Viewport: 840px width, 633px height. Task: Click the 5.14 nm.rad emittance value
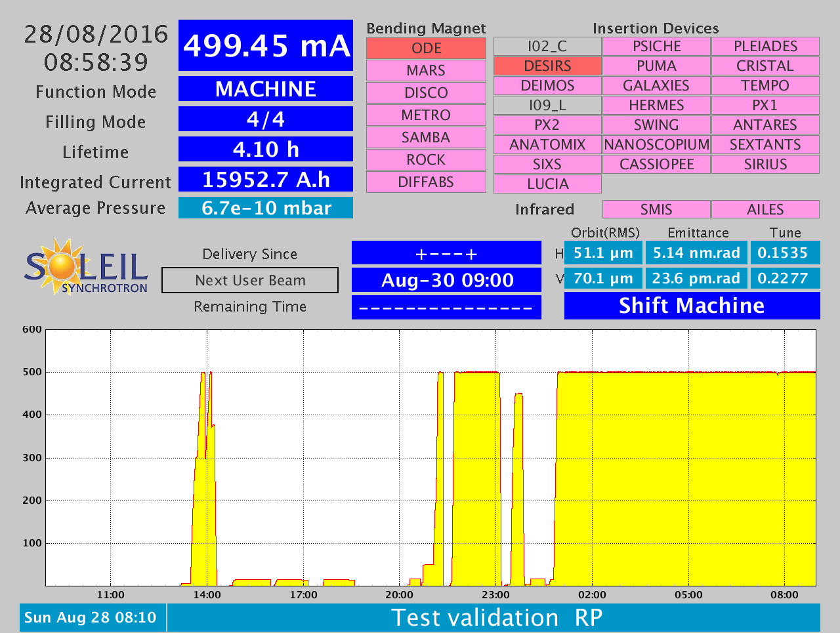[696, 253]
